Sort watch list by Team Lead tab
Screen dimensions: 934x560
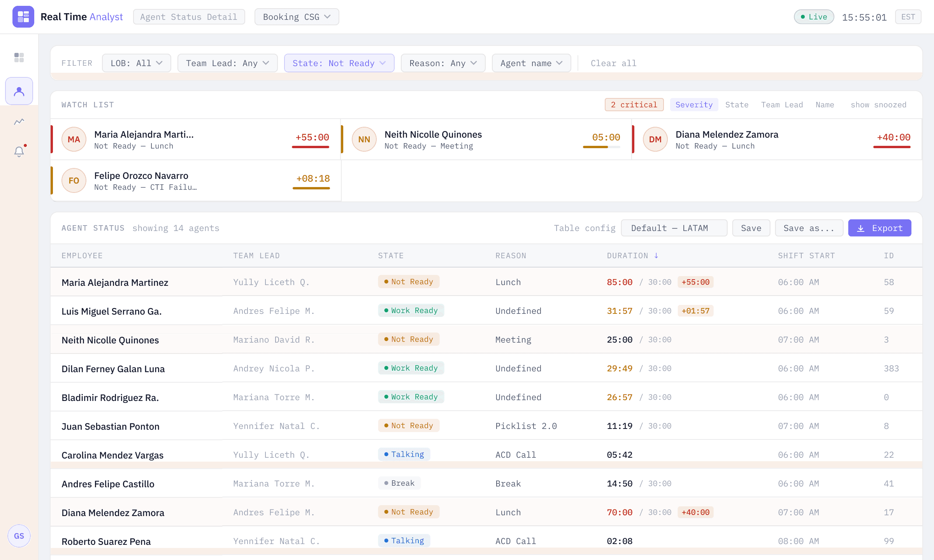pyautogui.click(x=782, y=105)
